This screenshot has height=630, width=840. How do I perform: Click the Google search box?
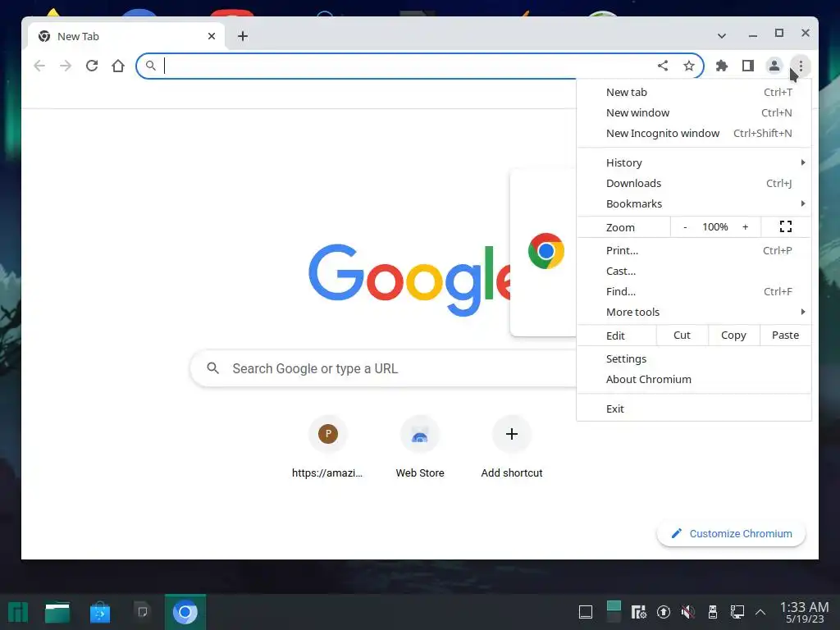pyautogui.click(x=383, y=368)
